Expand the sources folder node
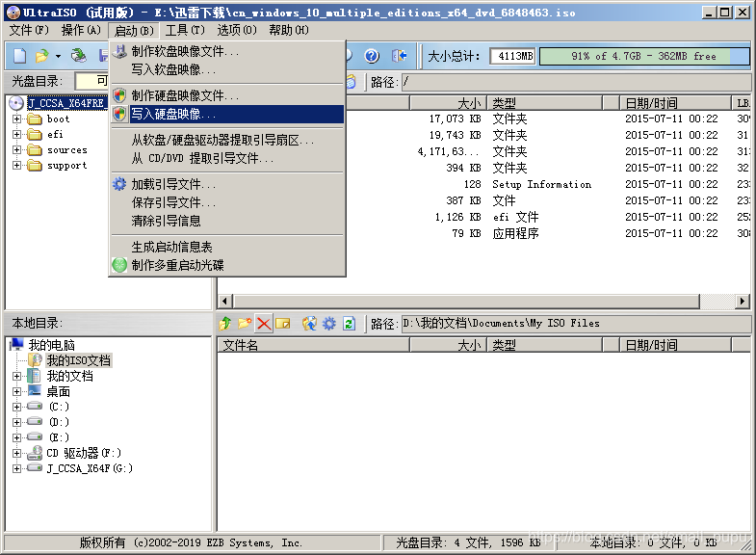756x555 pixels. coord(17,150)
